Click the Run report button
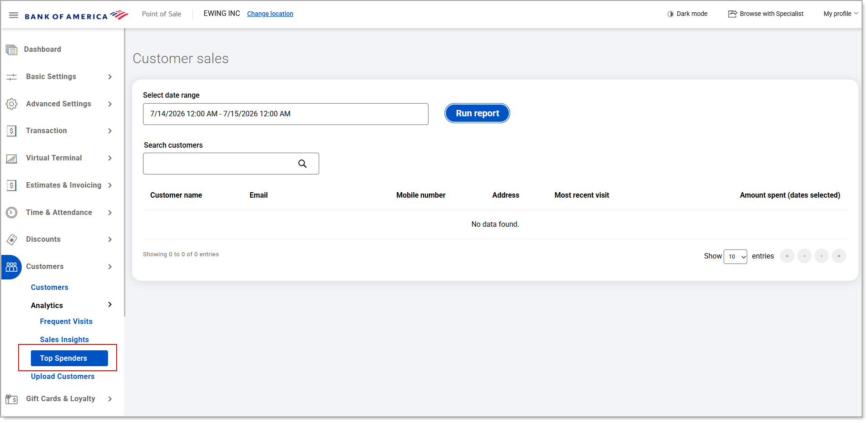Screen dimensions: 868x423 (x=477, y=114)
